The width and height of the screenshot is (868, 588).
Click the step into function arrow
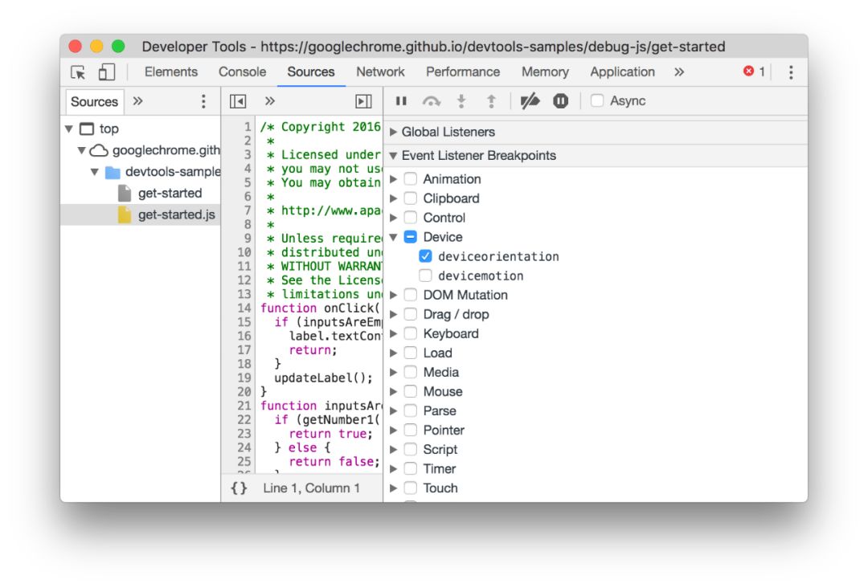click(x=461, y=101)
